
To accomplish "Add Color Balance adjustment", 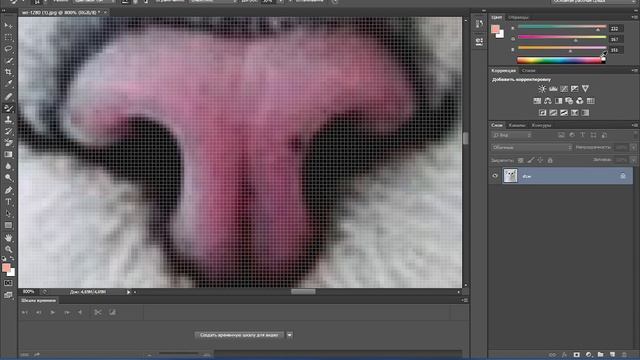I will (x=548, y=101).
